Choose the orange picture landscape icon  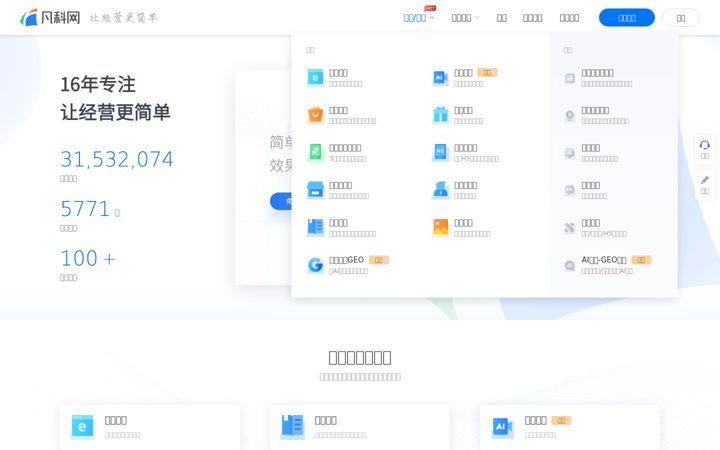440,227
